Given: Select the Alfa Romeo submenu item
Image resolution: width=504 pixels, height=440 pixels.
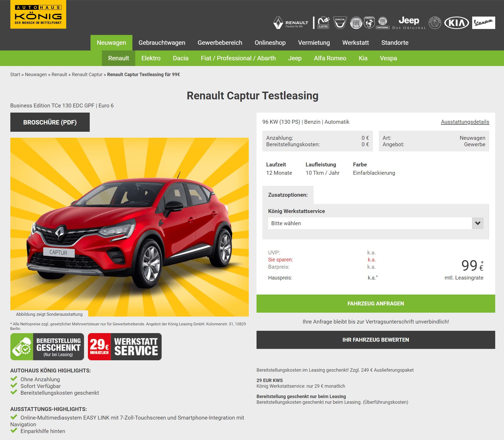Looking at the screenshot, I should click(330, 58).
